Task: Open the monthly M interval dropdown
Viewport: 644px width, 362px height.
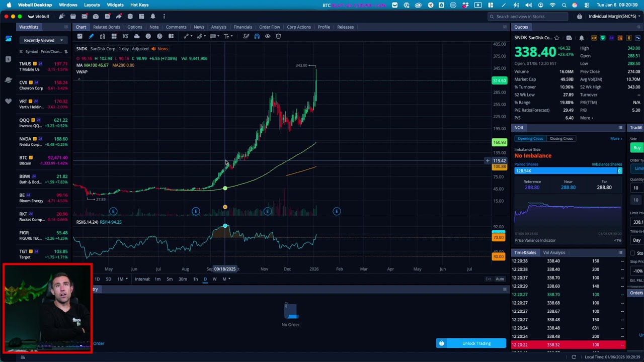Action: (226, 279)
